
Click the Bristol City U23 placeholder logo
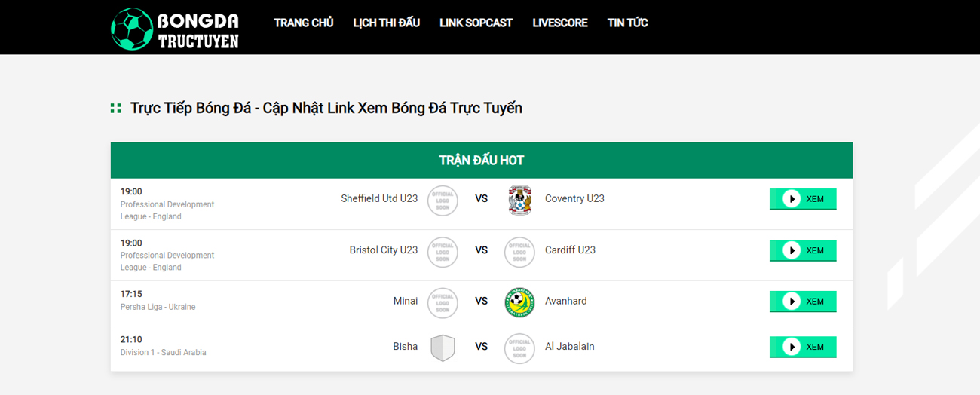pyautogui.click(x=443, y=250)
